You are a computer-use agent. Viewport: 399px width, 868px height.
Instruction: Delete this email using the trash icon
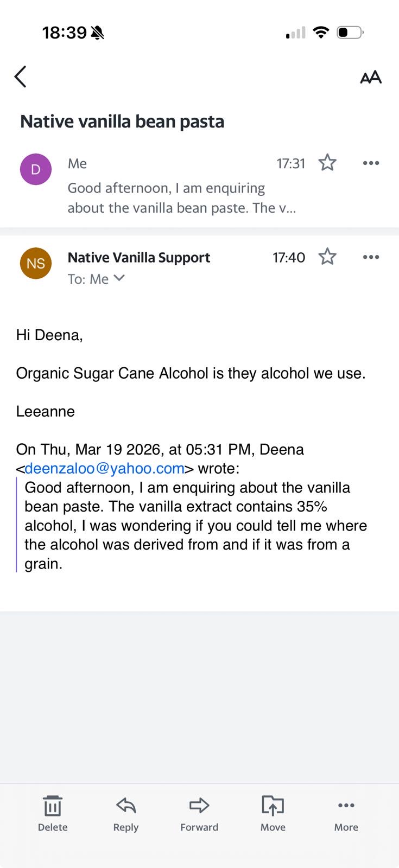(x=53, y=812)
